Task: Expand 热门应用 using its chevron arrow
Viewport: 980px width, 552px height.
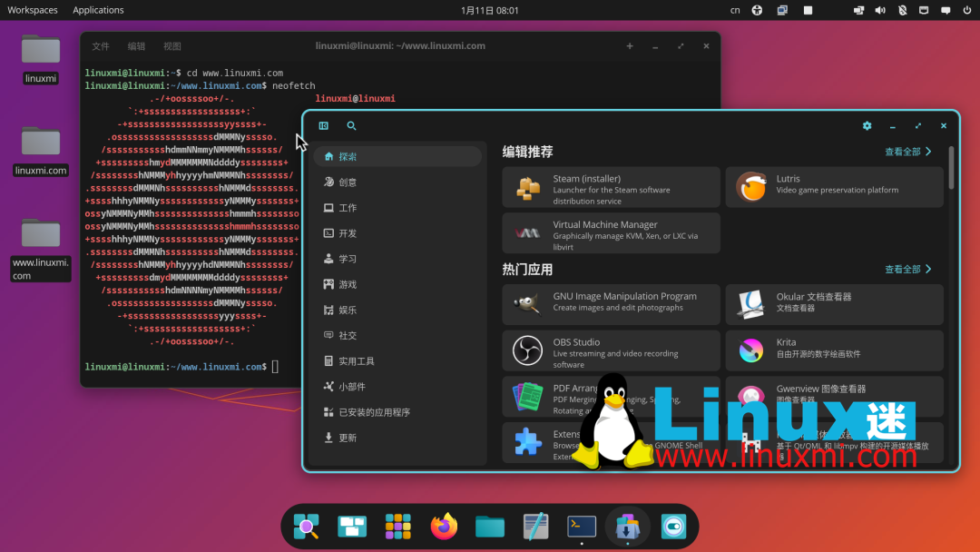Action: click(x=928, y=269)
